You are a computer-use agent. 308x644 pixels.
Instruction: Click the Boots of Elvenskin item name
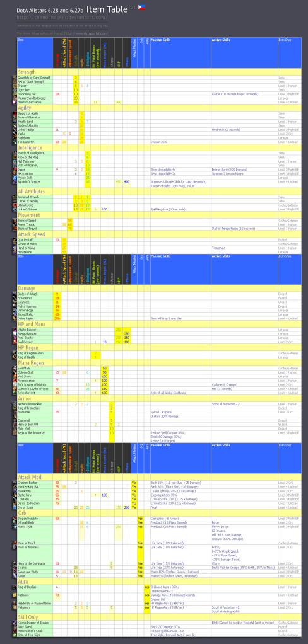pos(28,117)
